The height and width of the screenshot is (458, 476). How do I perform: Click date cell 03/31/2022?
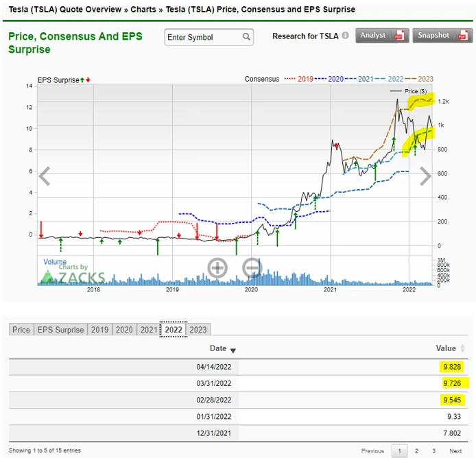[214, 384]
